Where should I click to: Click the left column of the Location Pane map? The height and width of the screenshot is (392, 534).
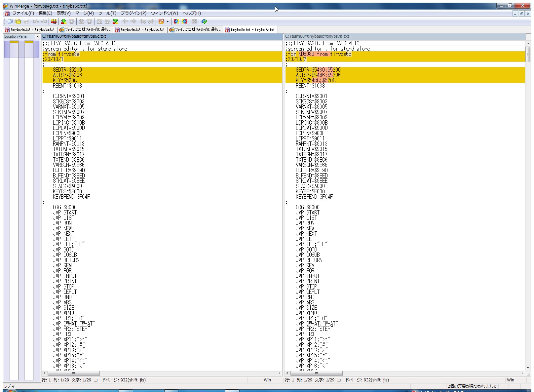(14, 210)
